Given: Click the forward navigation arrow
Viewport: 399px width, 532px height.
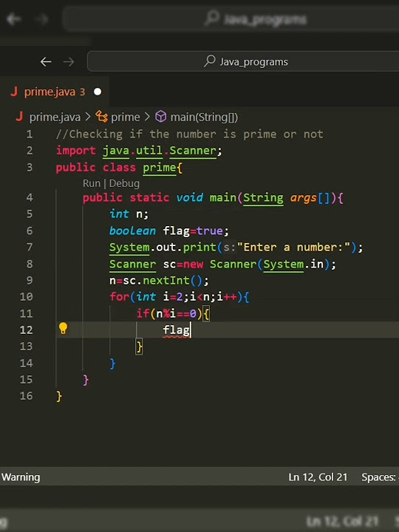Looking at the screenshot, I should click(x=69, y=62).
